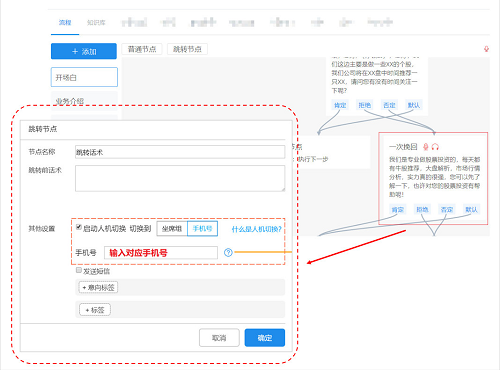Viewport: 500px width, 370px height.
Task: Click the headphone icon beside 一次挽回
Action: (x=435, y=147)
